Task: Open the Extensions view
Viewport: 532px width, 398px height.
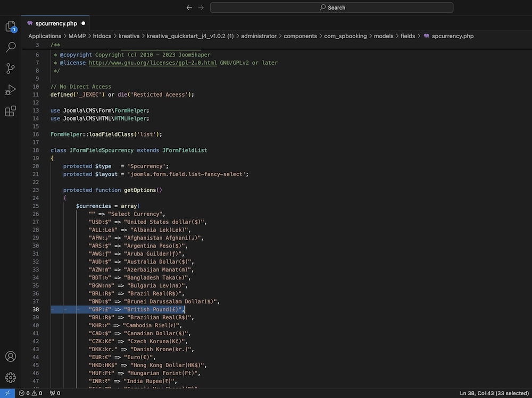Action: (x=10, y=111)
